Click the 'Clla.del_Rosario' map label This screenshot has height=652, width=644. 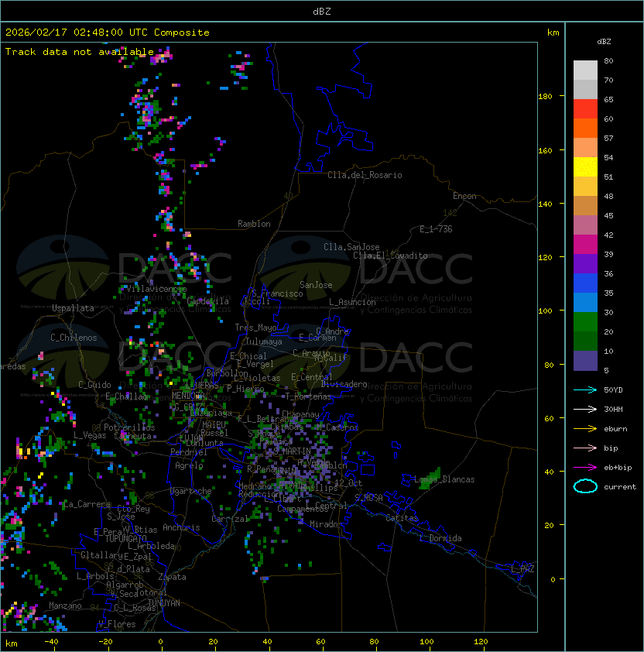pos(365,175)
